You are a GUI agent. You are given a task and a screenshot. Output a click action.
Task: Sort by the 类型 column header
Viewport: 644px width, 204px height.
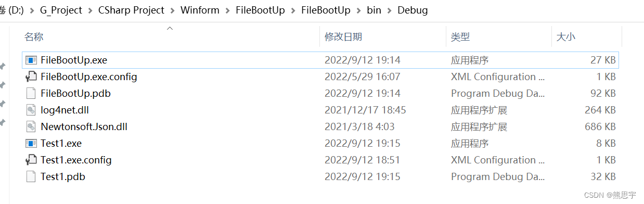[460, 37]
